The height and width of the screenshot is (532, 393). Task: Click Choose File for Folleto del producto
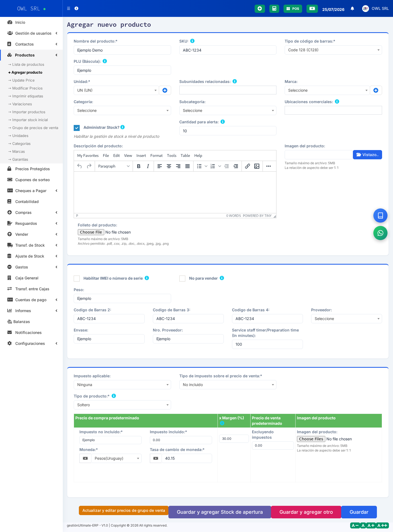coord(91,232)
